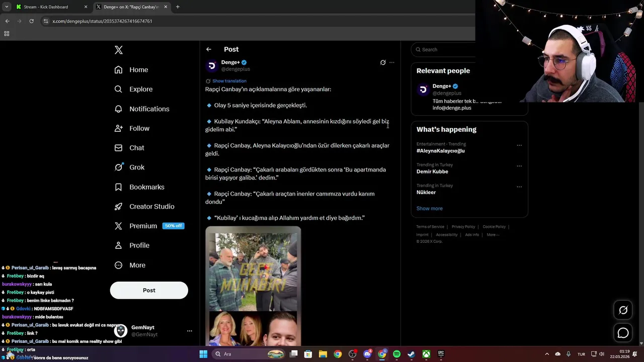Click the TUR language indicator

[x=582, y=354]
